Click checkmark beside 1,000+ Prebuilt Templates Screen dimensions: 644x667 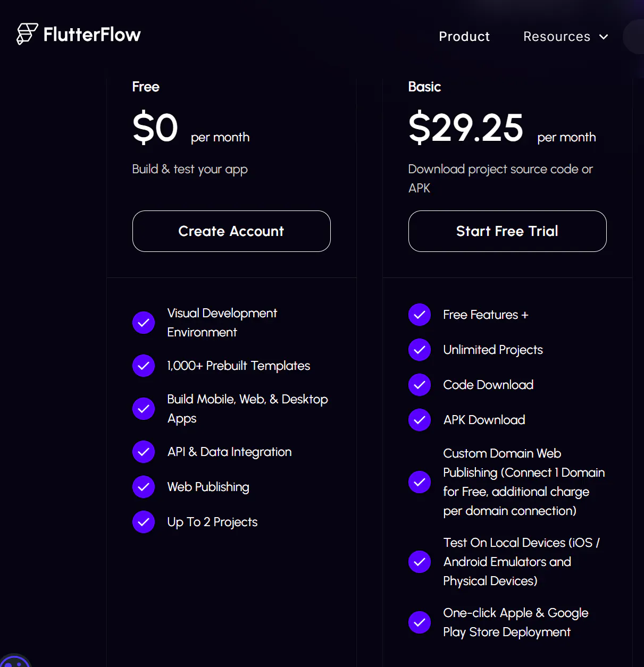(x=144, y=366)
